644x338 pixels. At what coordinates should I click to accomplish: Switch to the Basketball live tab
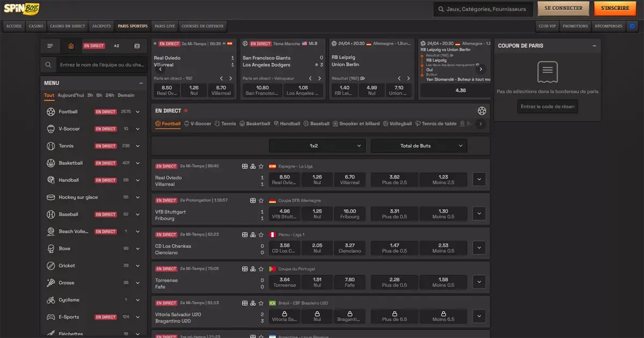254,123
